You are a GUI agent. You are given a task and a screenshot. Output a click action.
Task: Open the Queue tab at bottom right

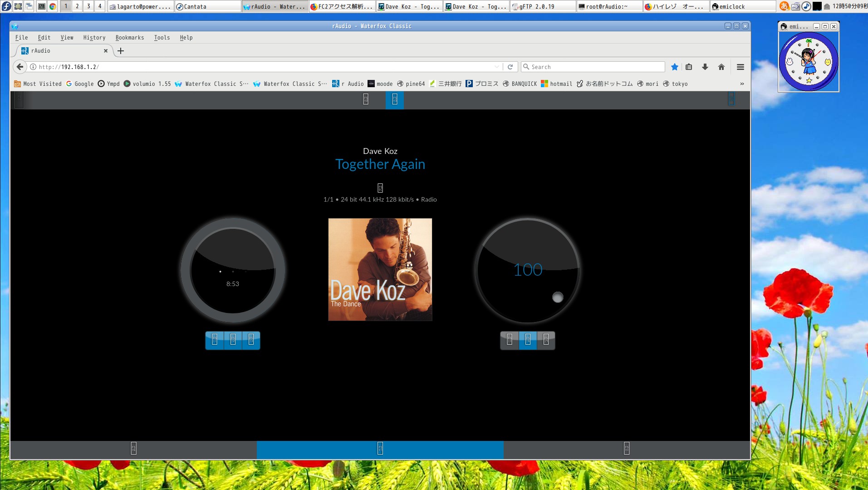pos(626,449)
